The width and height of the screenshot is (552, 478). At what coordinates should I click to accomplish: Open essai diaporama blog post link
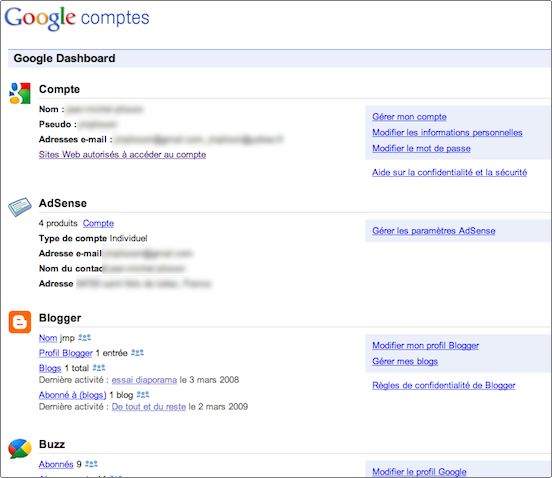[x=144, y=380]
